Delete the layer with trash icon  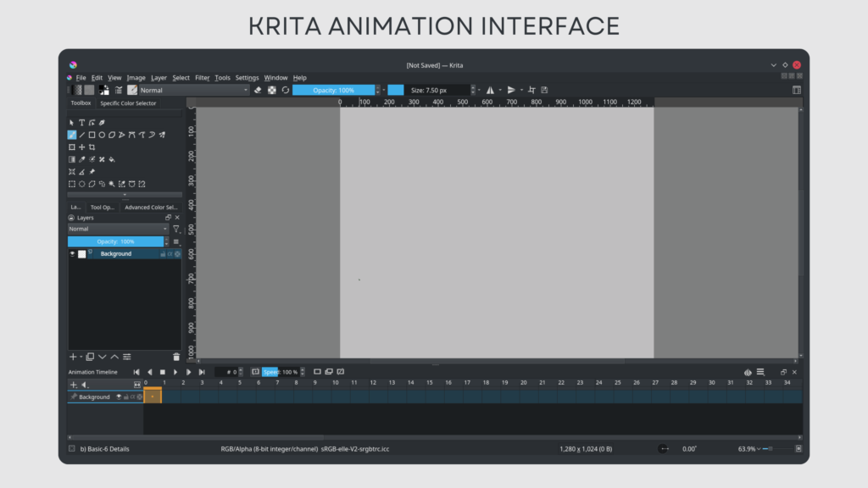(176, 357)
